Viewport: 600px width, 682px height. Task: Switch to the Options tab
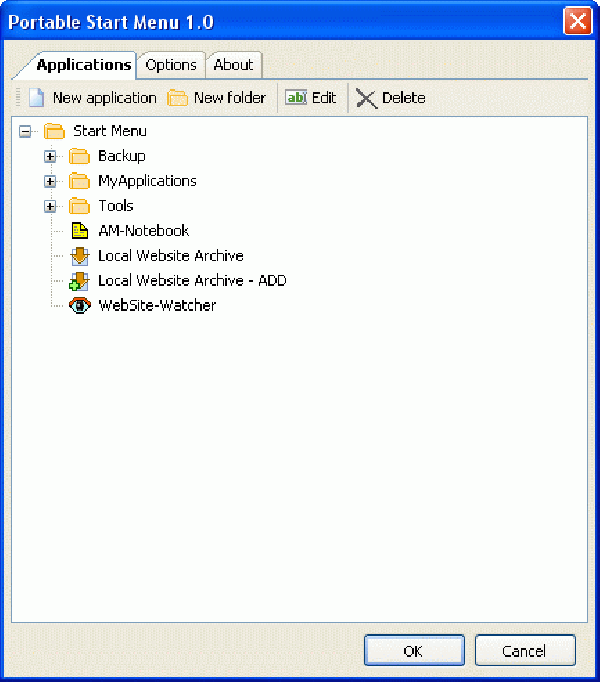[171, 65]
